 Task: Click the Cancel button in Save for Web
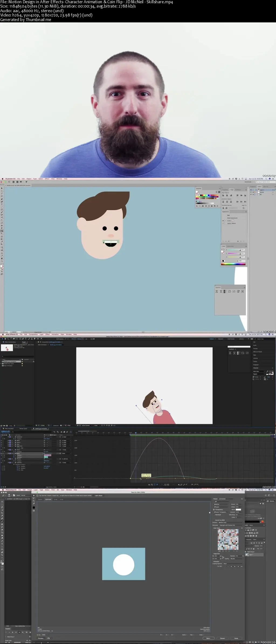[222, 638]
